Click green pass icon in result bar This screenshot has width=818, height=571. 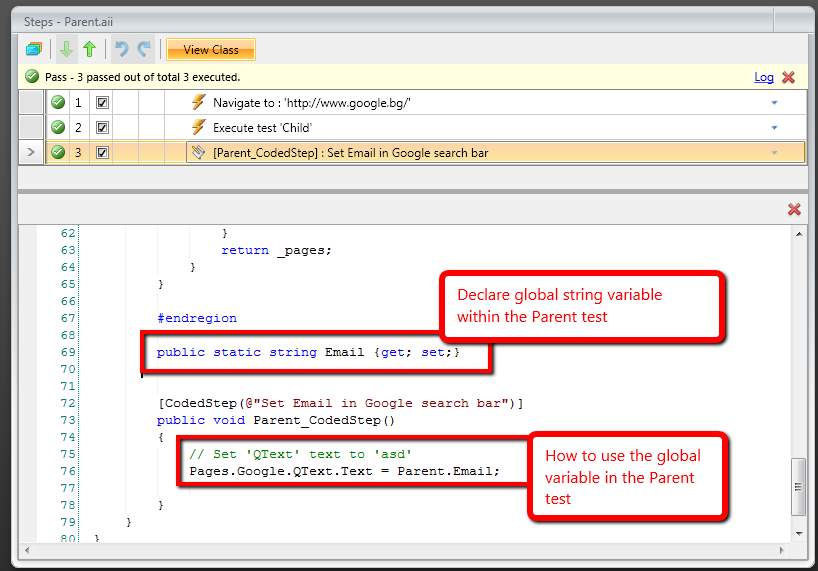click(32, 77)
